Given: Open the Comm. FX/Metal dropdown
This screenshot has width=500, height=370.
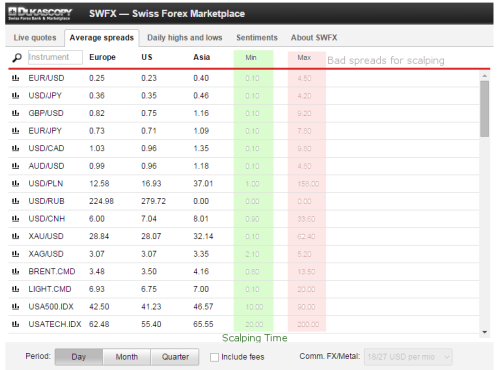Looking at the screenshot, I should (x=408, y=357).
